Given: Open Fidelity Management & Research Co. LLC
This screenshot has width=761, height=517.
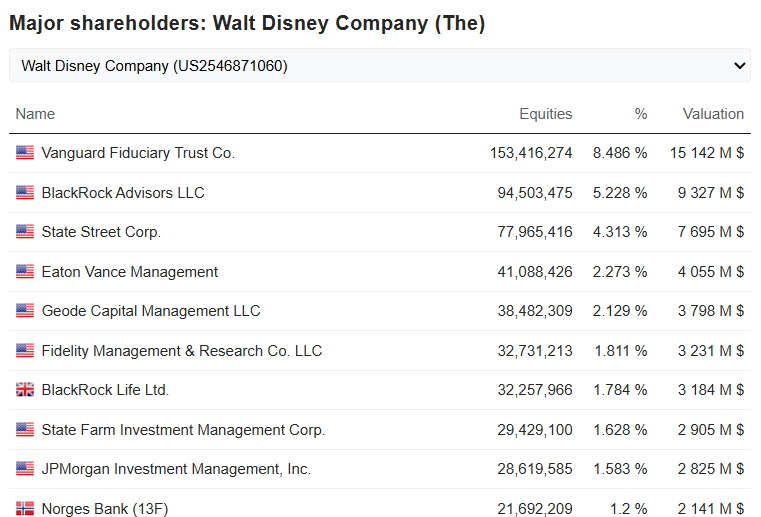Looking at the screenshot, I should (x=182, y=351).
